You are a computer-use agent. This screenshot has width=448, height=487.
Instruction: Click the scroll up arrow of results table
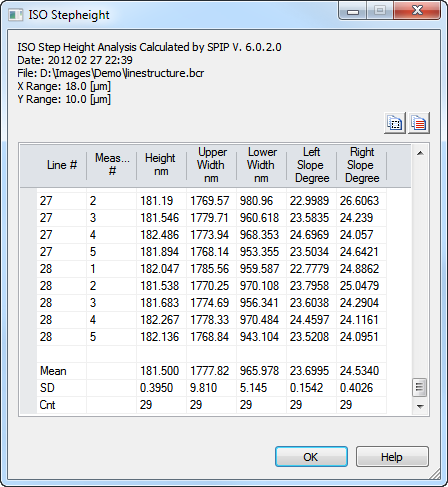420,153
